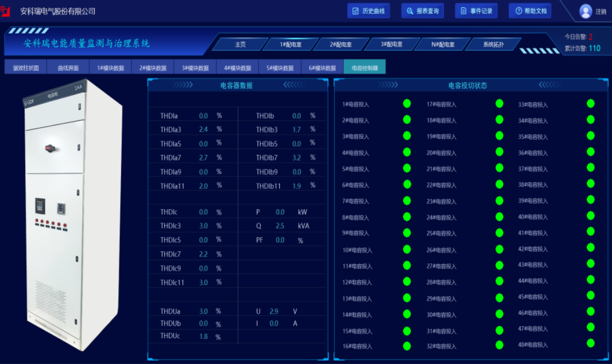
Task: Go to the 主页 home tab
Action: (x=240, y=45)
